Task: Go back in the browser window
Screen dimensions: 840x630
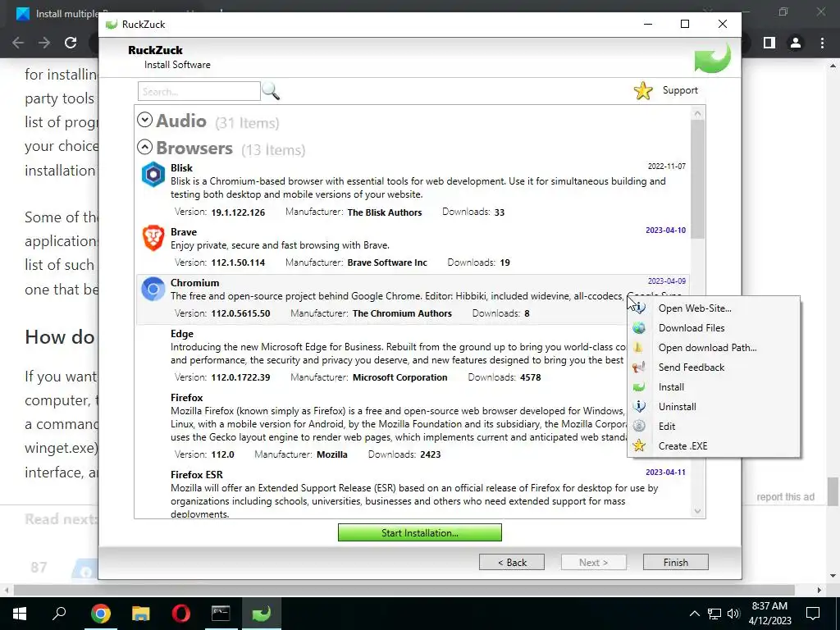Action: click(x=18, y=43)
